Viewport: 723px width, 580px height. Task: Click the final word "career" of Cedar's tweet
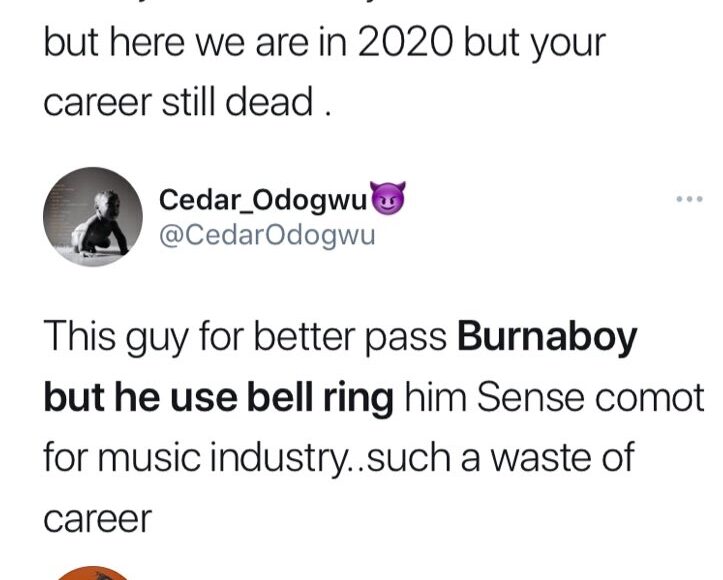(x=97, y=516)
